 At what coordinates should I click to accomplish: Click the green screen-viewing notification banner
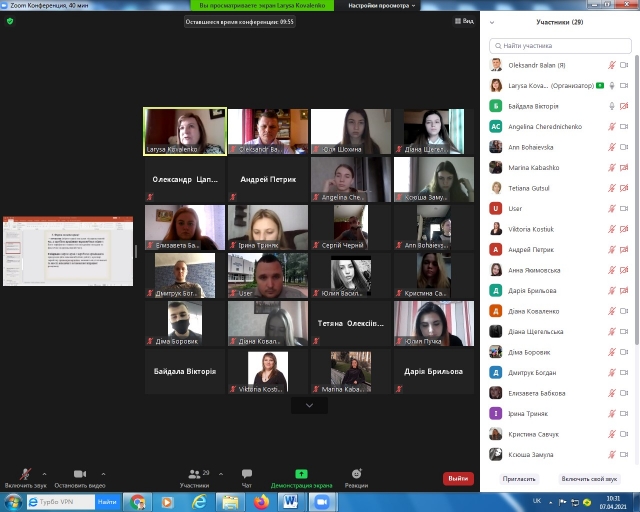tap(262, 5)
